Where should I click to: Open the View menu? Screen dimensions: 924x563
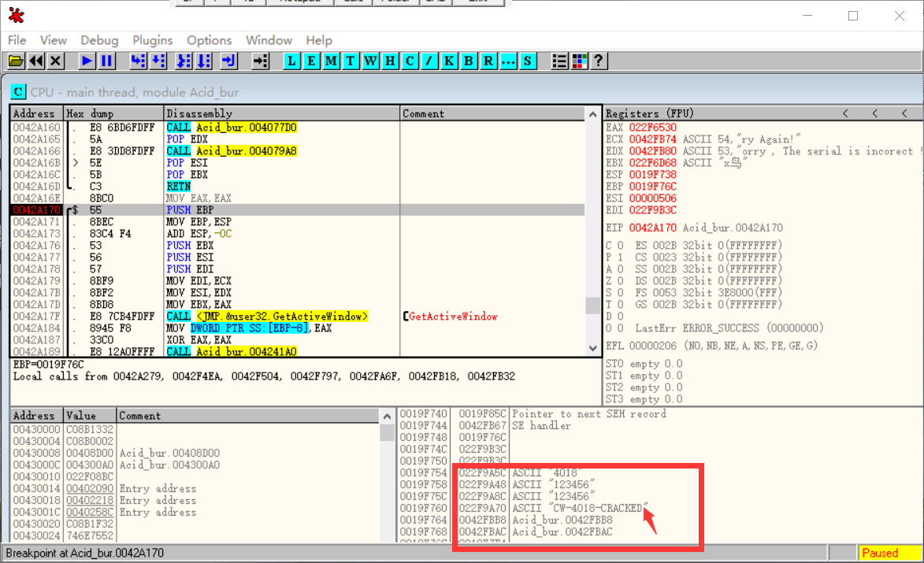pyautogui.click(x=53, y=40)
